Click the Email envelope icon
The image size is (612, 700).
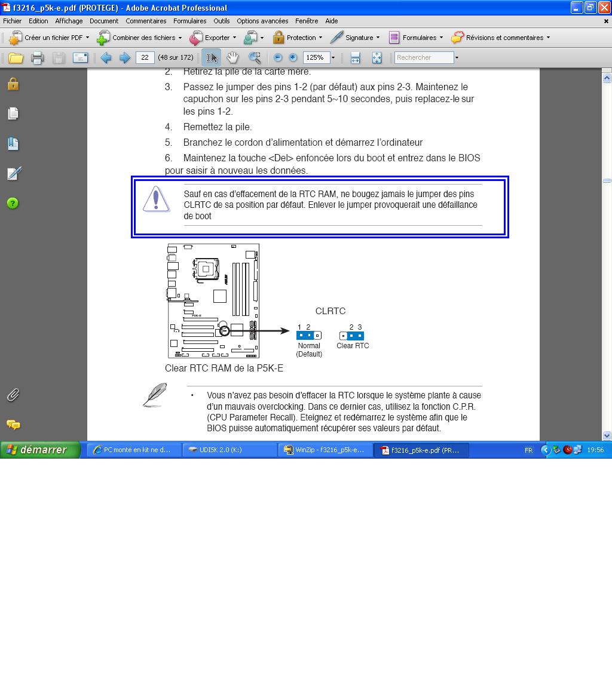(80, 58)
